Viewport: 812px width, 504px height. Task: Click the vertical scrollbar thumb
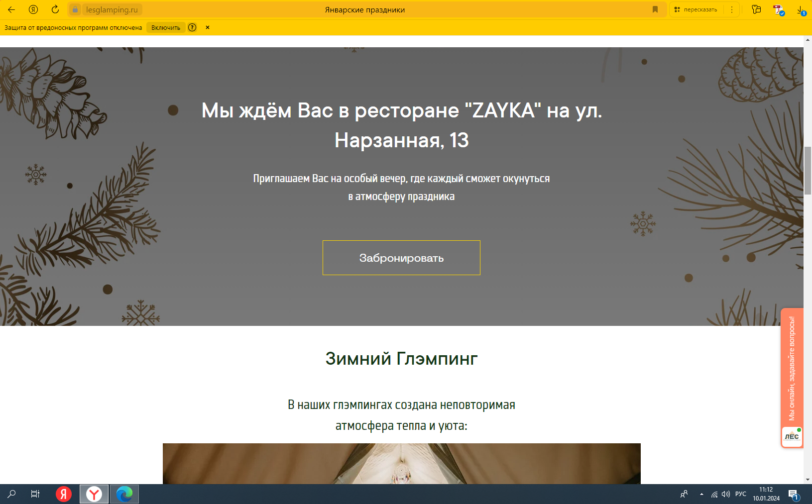(808, 171)
